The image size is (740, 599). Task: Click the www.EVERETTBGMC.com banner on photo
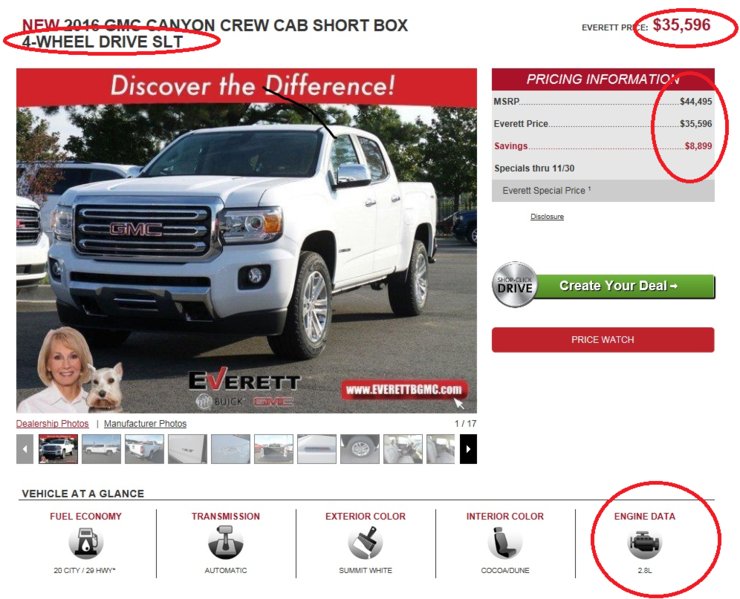pos(404,390)
